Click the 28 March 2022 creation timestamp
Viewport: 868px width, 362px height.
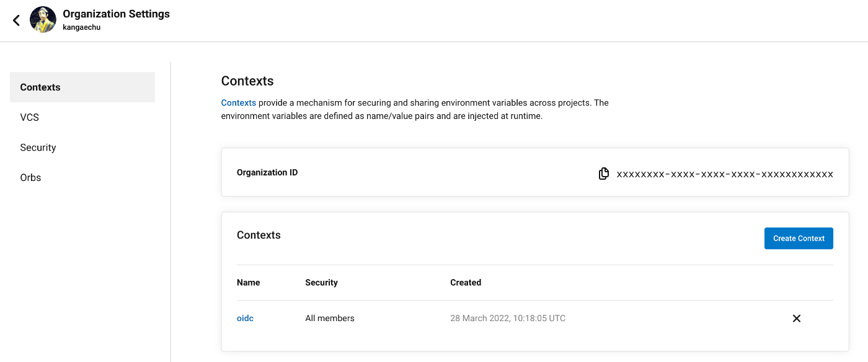tap(508, 319)
